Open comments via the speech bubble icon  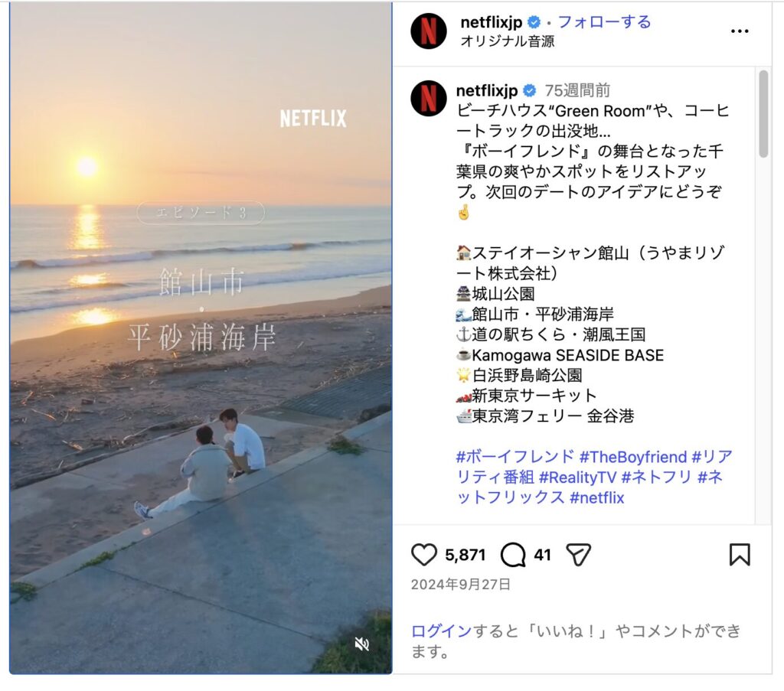point(513,555)
